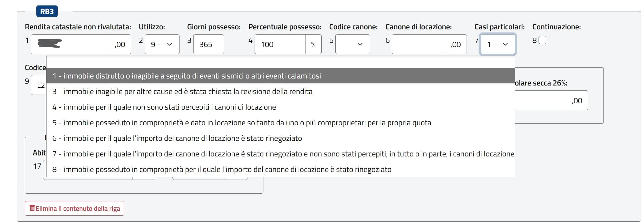Select option 1 immobile distrutto o inagibile
The image size is (644, 224).
coord(187,76)
